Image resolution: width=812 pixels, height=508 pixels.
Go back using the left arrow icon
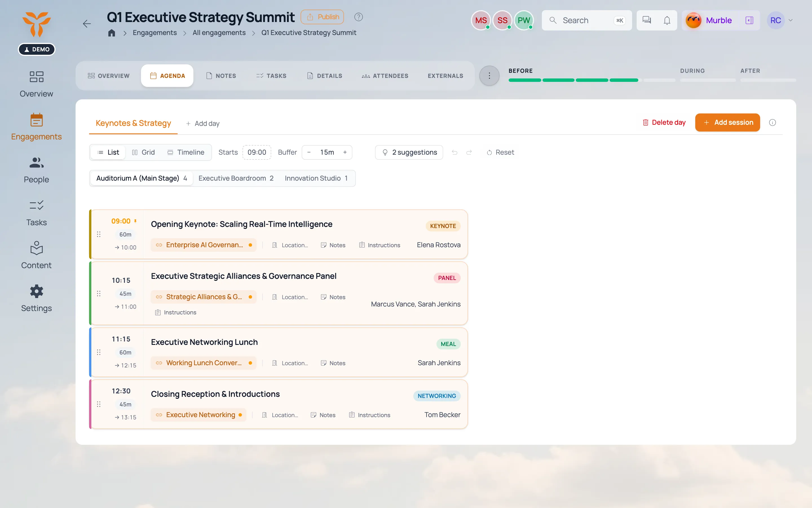[87, 24]
